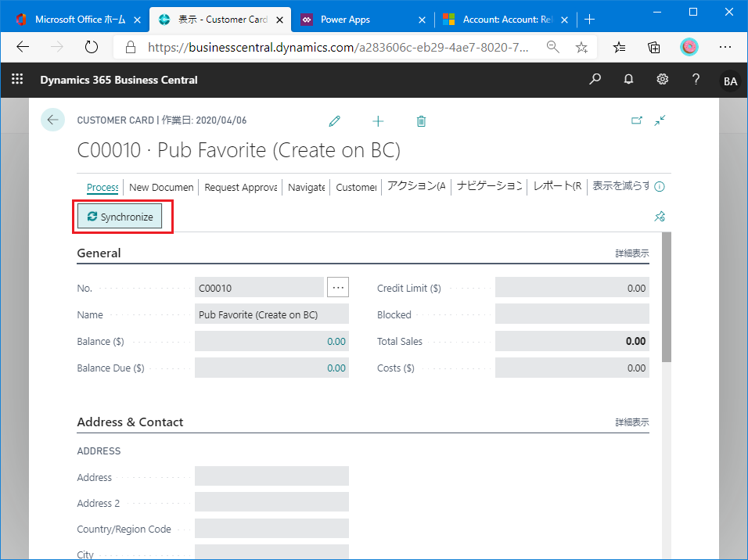
Task: Open the No. field lookup ellipsis button
Action: tap(338, 287)
